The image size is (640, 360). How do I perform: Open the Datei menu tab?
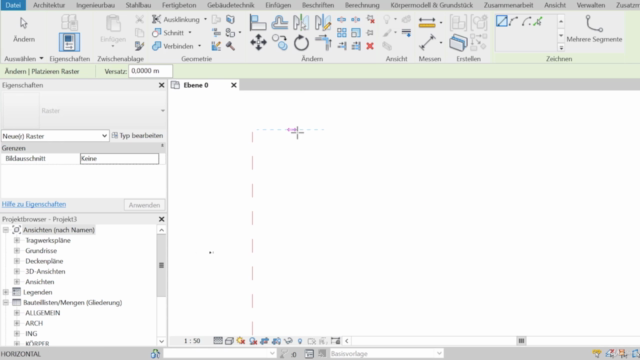click(13, 5)
